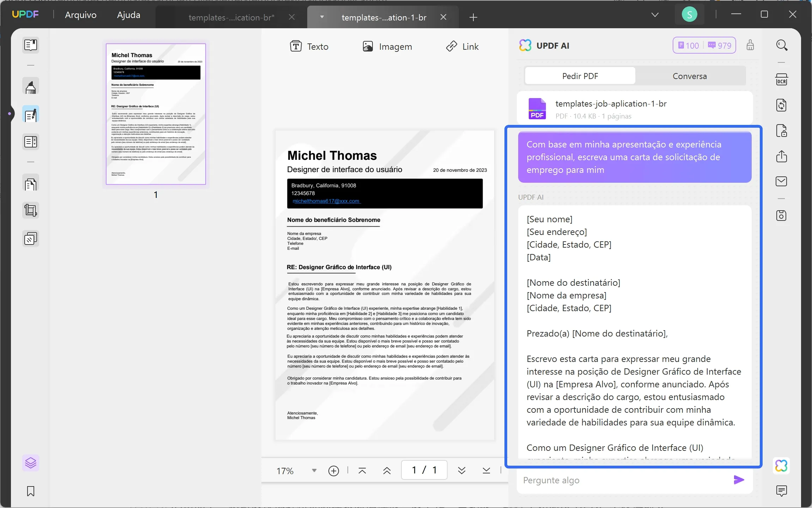Open the Convert PDF icon

pyautogui.click(x=782, y=105)
